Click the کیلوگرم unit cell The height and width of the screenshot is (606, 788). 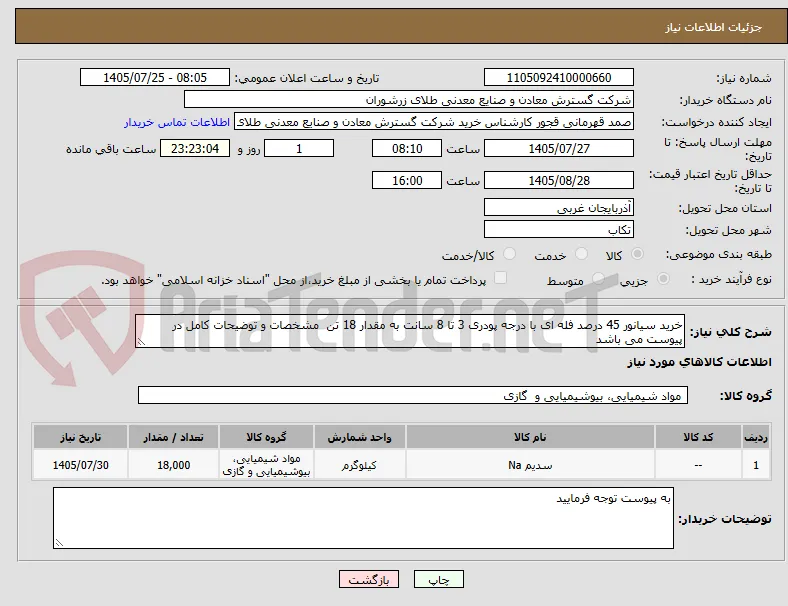(x=360, y=465)
